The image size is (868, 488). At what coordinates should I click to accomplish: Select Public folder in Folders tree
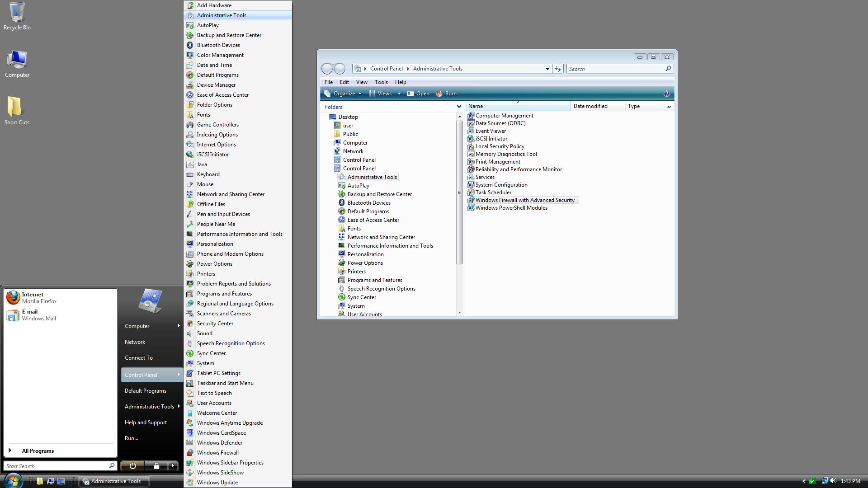[346, 134]
